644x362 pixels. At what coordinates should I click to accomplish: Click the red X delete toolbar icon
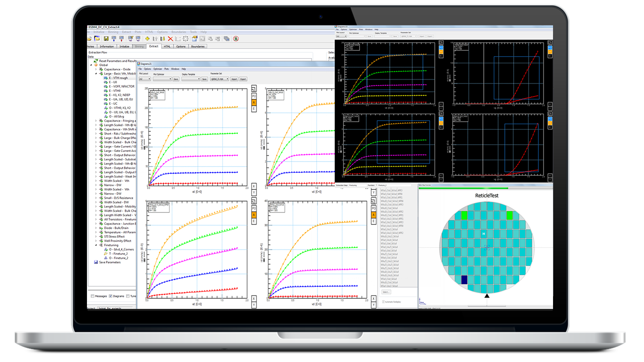coord(170,39)
